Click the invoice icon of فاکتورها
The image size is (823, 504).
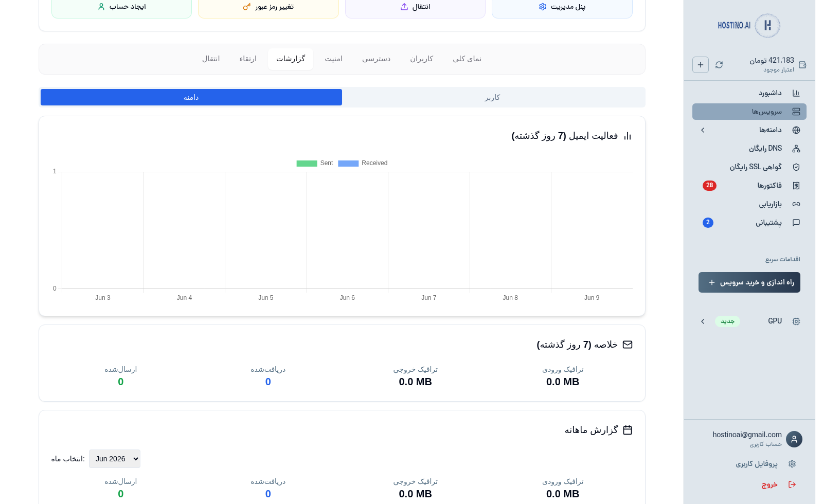click(796, 186)
